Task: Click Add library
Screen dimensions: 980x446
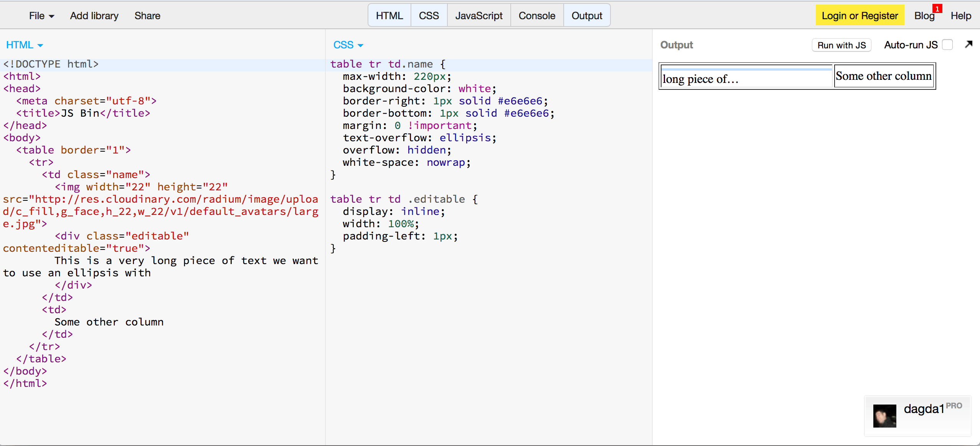Action: tap(94, 16)
